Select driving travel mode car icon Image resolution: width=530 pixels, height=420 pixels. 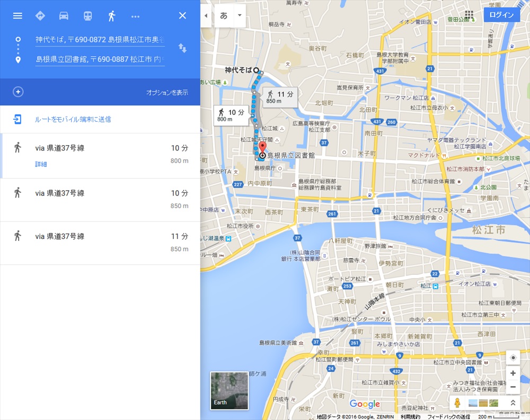pyautogui.click(x=64, y=16)
